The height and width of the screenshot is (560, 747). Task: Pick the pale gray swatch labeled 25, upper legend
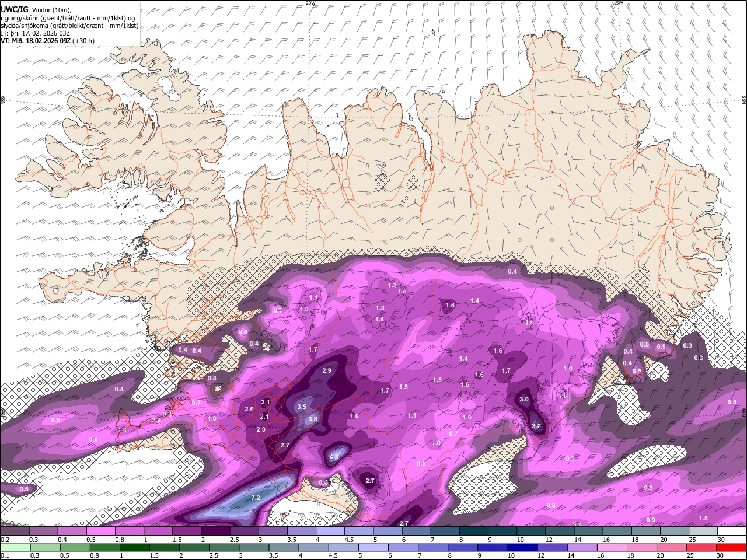[x=703, y=531]
